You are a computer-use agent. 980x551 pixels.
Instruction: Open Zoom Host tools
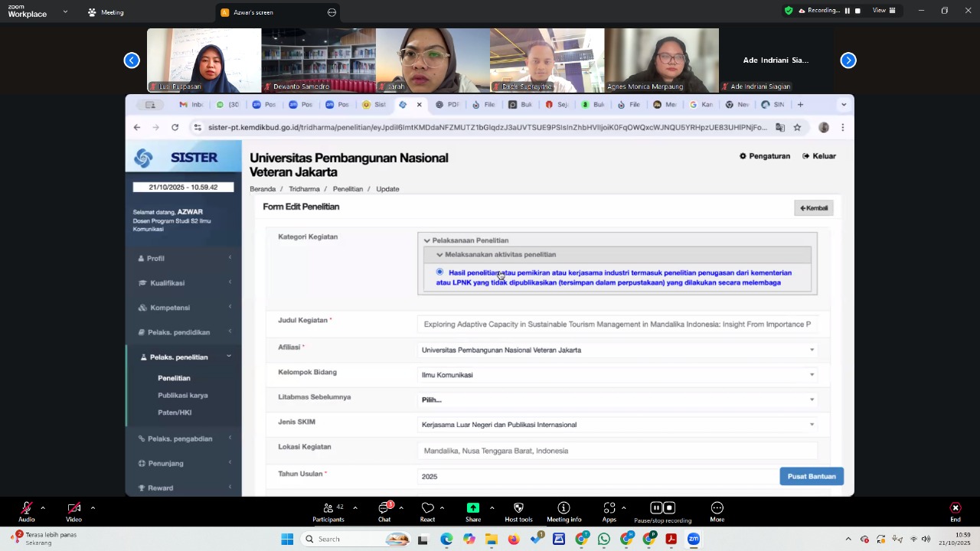point(518,508)
